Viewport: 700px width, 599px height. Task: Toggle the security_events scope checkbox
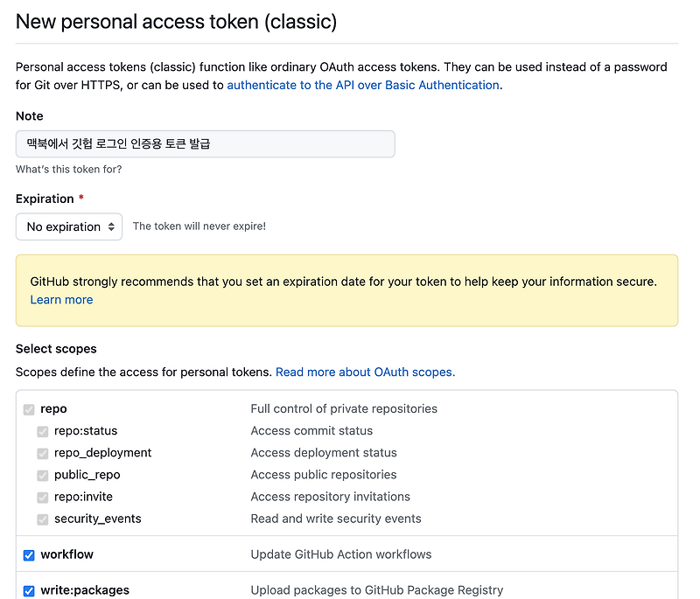pos(42,519)
